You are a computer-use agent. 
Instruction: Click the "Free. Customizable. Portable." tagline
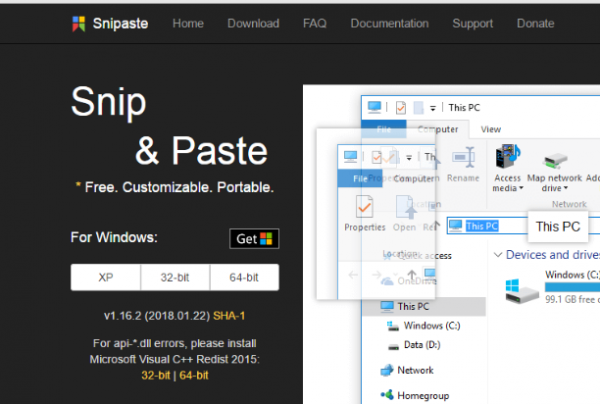pyautogui.click(x=179, y=187)
